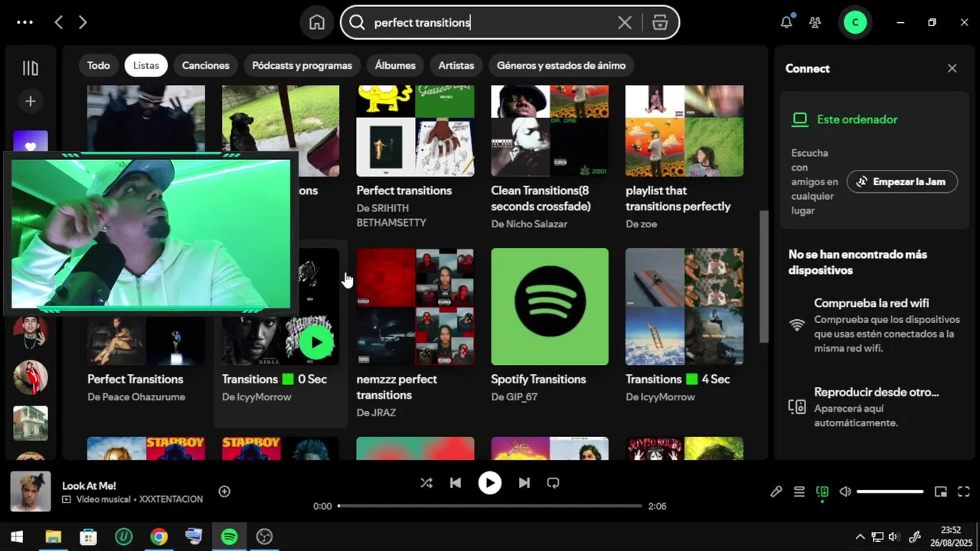Go back with the left arrow
The image size is (980, 551).
tap(58, 22)
